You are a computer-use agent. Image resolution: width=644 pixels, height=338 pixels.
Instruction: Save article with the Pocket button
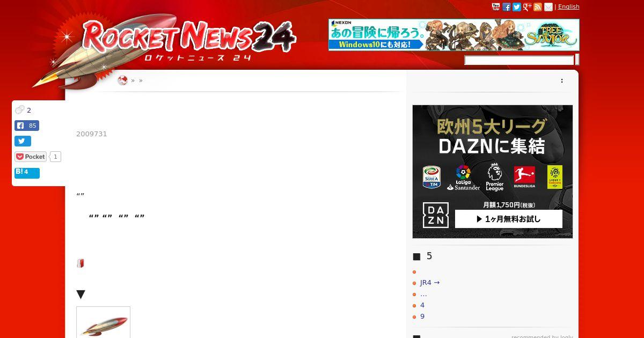31,157
